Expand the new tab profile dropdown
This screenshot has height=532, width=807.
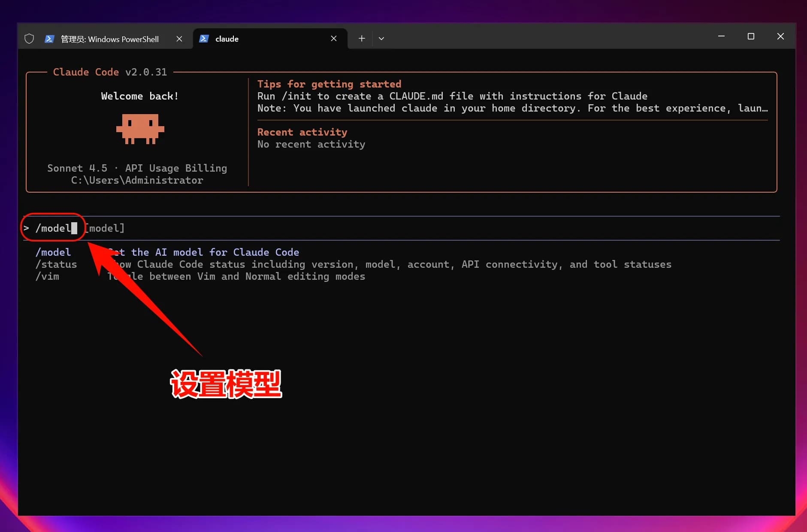click(x=381, y=39)
